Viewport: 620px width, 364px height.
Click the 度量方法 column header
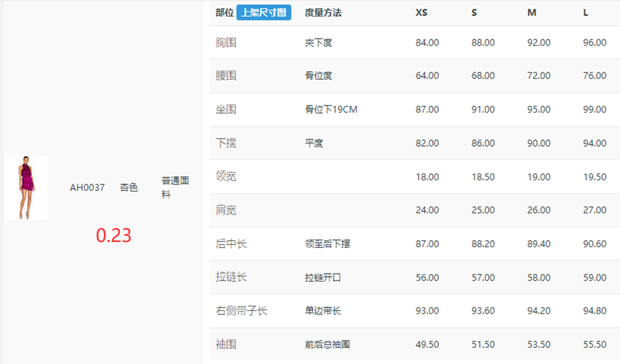[x=323, y=13]
